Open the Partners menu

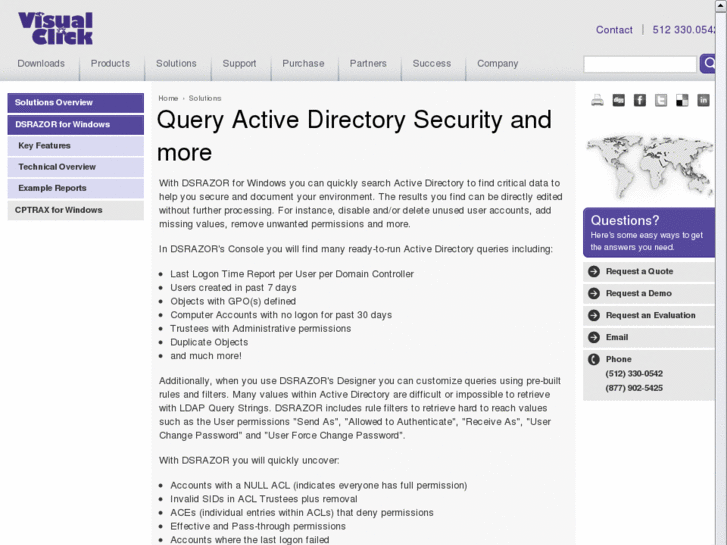coord(368,64)
